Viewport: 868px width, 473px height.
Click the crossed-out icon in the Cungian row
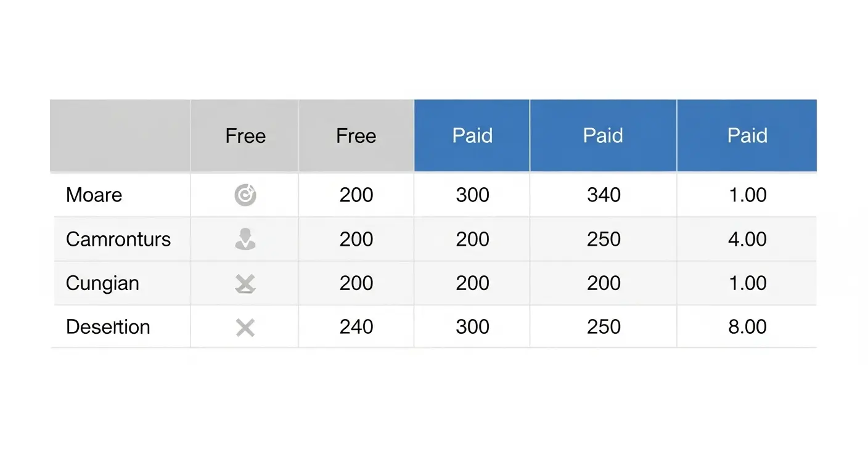pos(245,283)
